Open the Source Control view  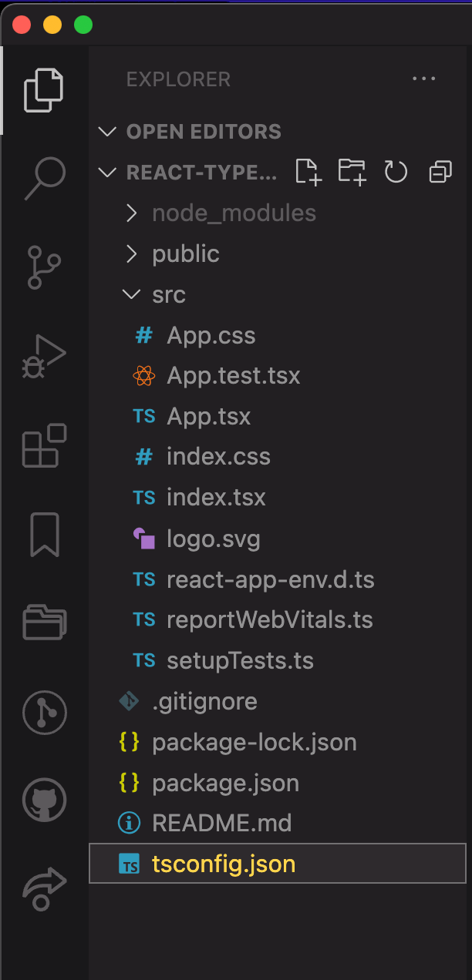44,265
